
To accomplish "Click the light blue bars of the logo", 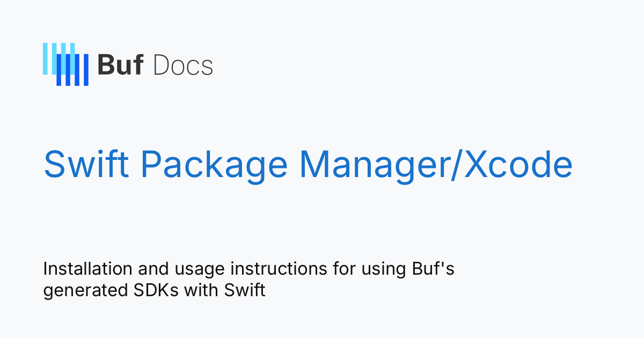I will click(52, 55).
